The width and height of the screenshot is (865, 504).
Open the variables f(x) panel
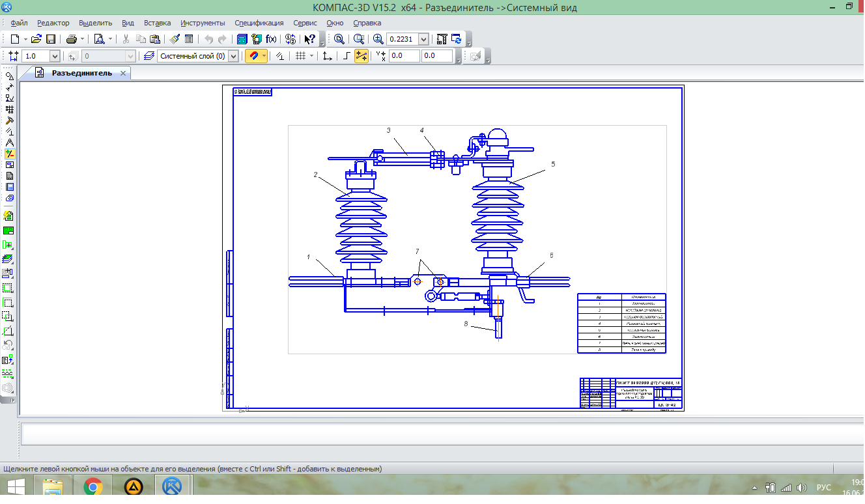(x=271, y=39)
